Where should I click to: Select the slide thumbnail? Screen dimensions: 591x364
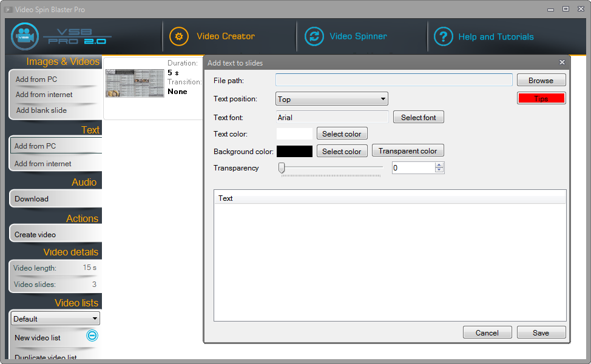[x=135, y=83]
